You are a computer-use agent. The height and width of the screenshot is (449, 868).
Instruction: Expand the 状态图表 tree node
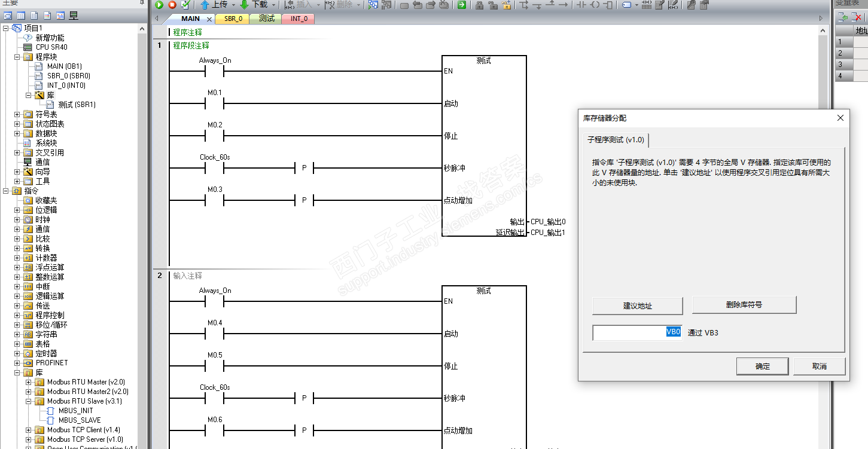tap(17, 124)
